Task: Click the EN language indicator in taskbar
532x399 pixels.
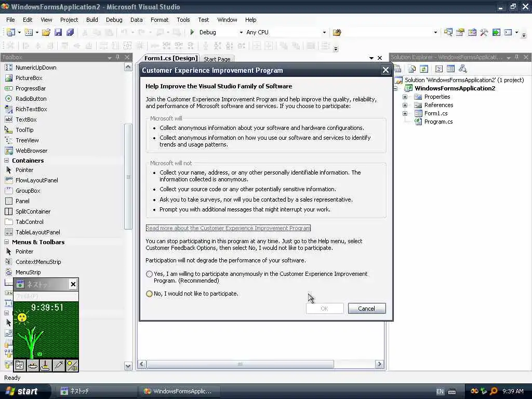Action: (x=440, y=392)
